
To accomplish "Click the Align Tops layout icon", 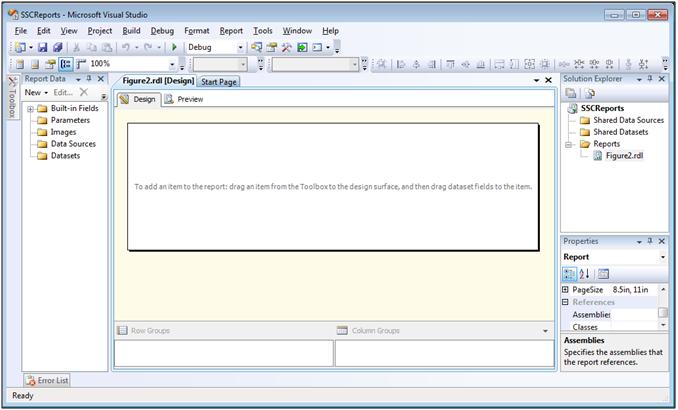I will [450, 64].
